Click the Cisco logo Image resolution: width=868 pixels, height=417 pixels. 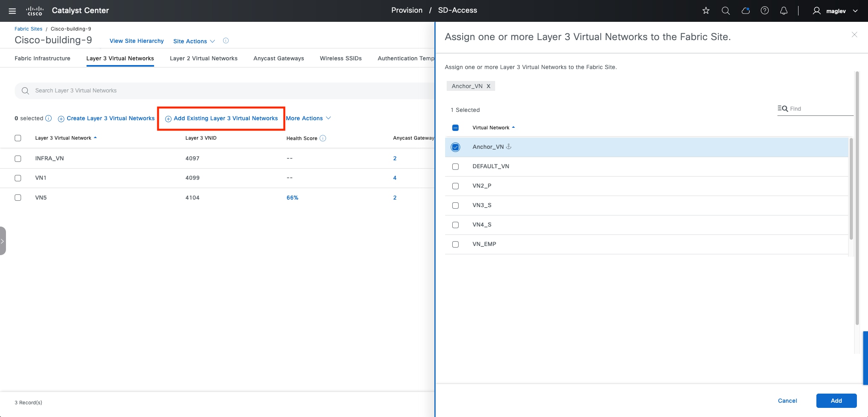35,11
